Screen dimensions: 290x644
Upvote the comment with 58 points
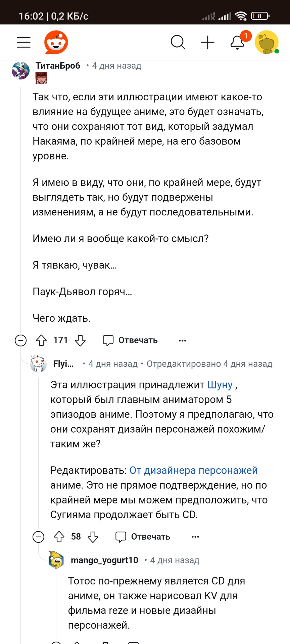[59, 537]
